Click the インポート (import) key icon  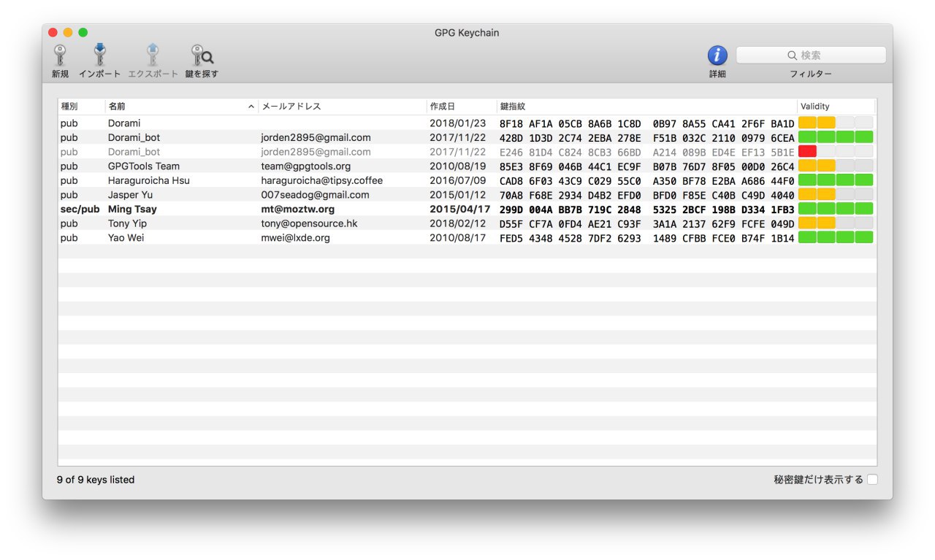100,55
